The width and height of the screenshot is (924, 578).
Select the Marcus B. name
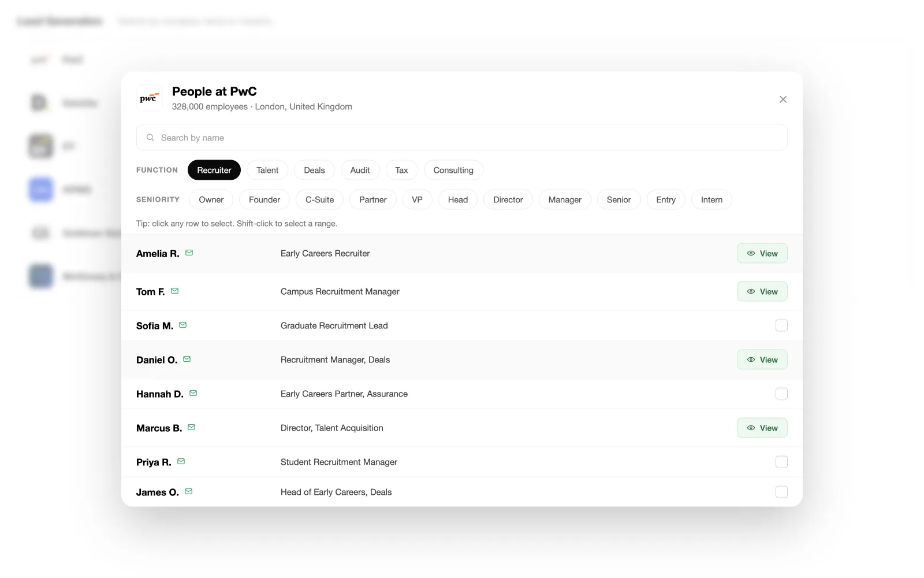[x=159, y=428]
